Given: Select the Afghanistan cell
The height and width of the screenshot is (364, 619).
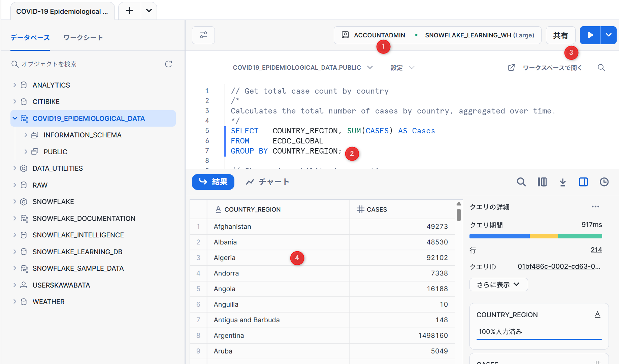Looking at the screenshot, I should click(278, 227).
